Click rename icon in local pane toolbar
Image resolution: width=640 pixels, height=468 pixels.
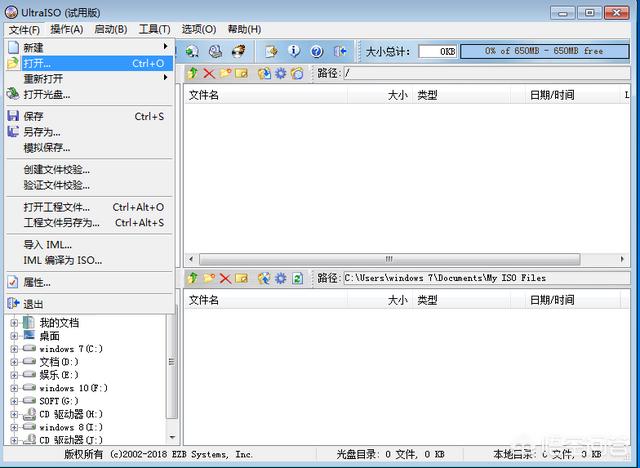click(242, 278)
